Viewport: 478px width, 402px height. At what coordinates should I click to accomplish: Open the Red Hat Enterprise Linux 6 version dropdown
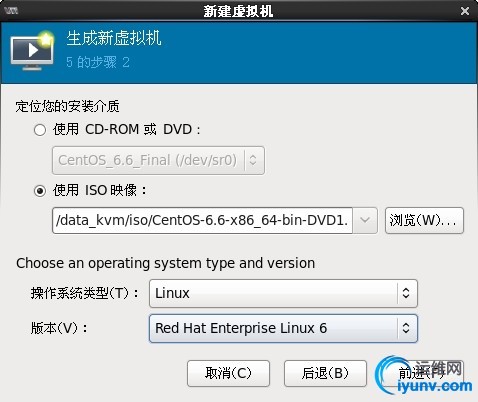(x=283, y=328)
